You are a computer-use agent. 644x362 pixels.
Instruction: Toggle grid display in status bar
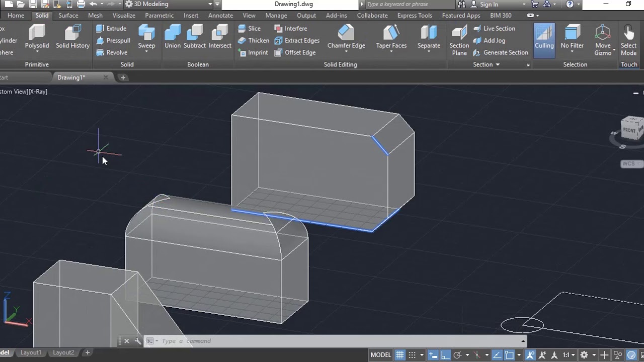click(399, 355)
